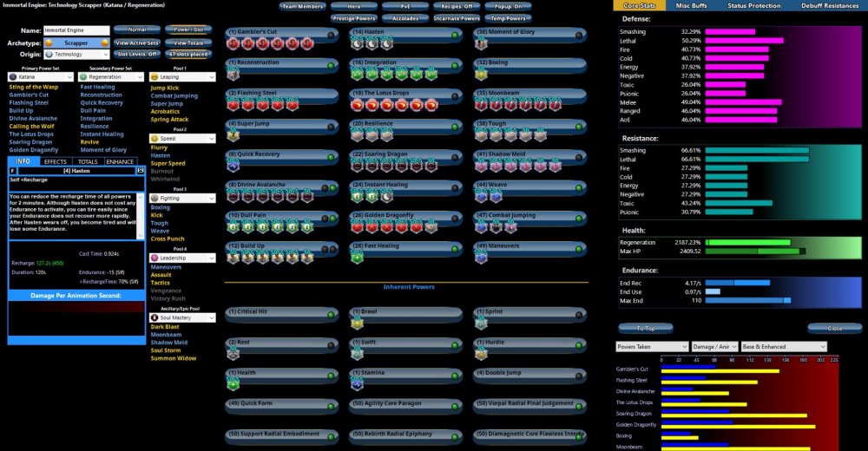Click the first enhancement slot under Hasten

[358, 45]
